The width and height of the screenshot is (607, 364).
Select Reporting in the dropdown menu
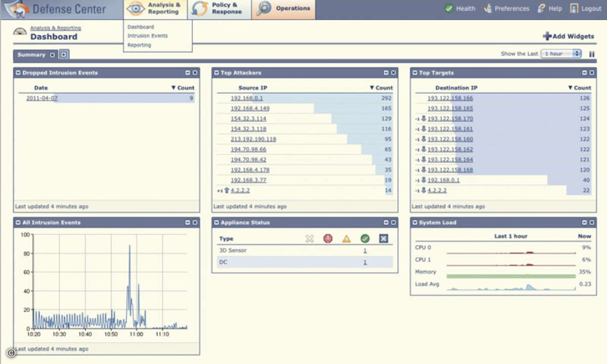[139, 45]
